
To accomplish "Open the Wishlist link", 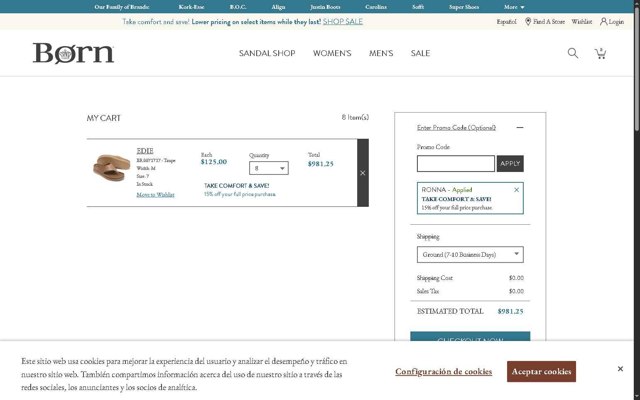I will pyautogui.click(x=582, y=22).
